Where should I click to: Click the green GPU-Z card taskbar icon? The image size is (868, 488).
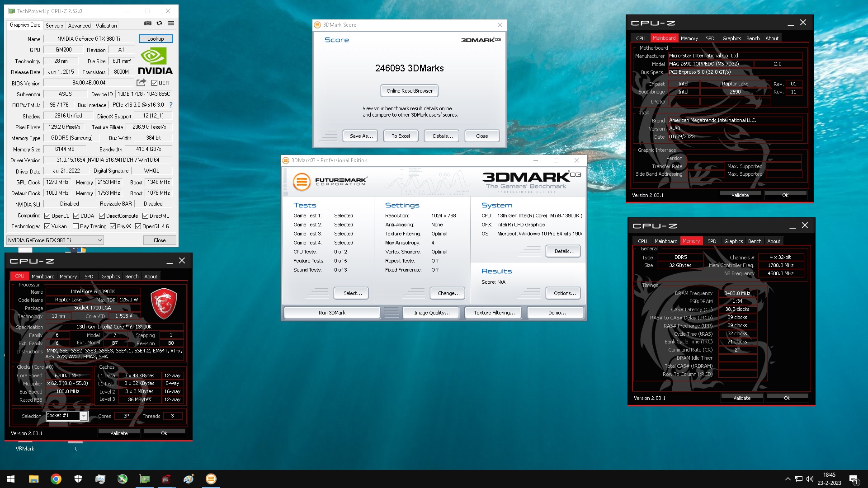click(x=145, y=479)
